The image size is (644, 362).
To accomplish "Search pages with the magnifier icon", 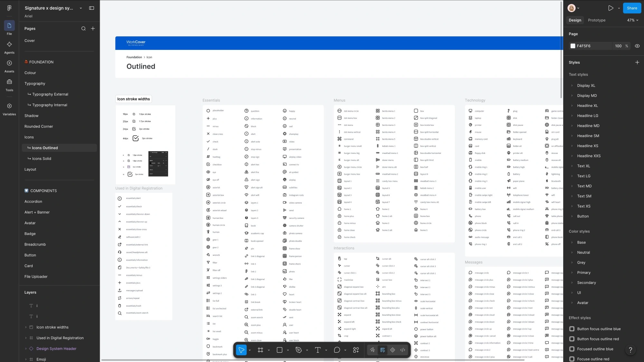I will point(83,29).
